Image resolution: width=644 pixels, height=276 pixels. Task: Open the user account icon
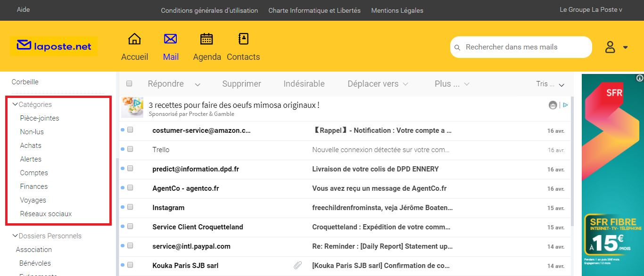610,47
